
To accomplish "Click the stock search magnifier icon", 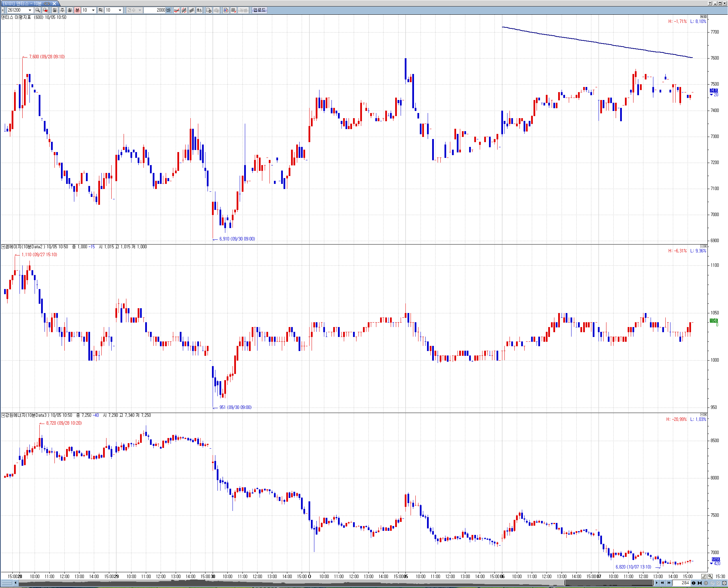I will point(38,10).
